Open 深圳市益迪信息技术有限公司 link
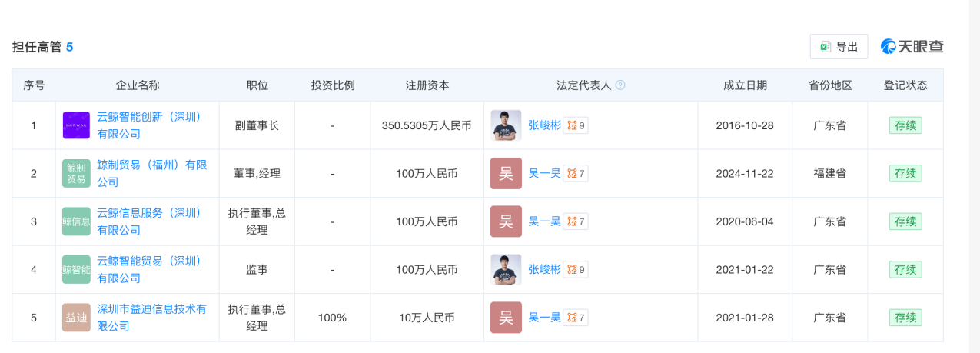 [x=151, y=309]
